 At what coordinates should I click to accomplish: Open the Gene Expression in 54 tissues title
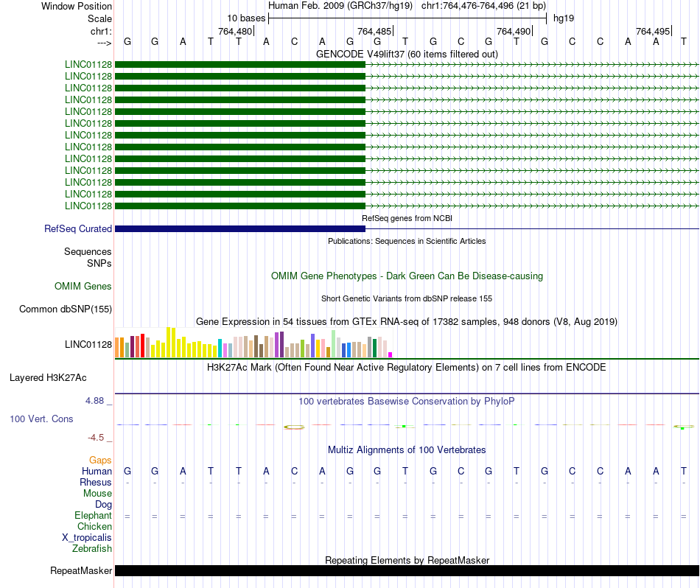coord(407,321)
